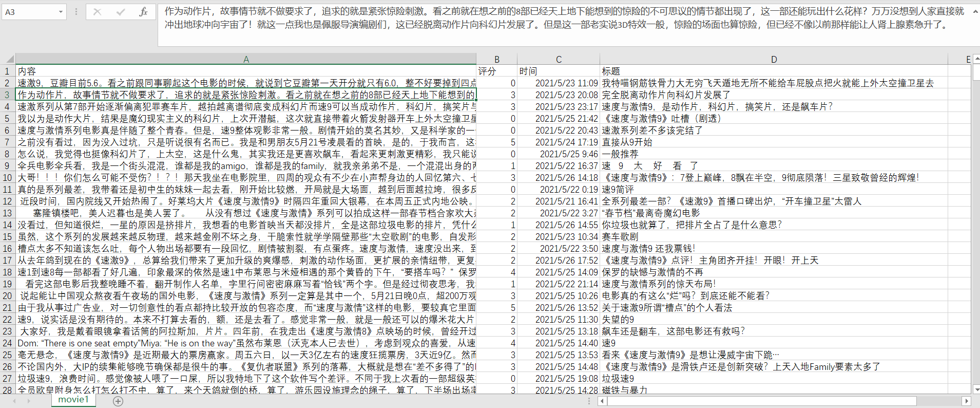
Task: Select column D header
Action: point(774,59)
